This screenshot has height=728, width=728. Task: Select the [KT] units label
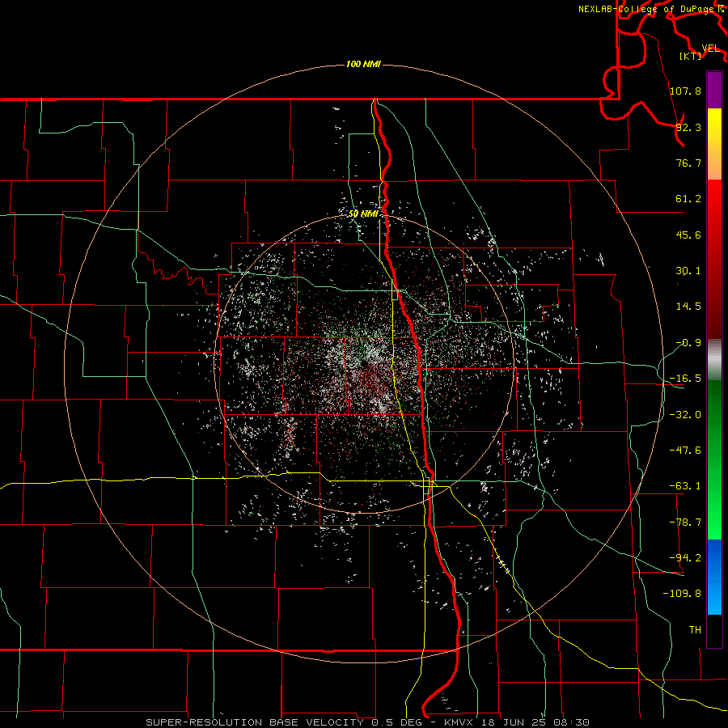[x=691, y=56]
